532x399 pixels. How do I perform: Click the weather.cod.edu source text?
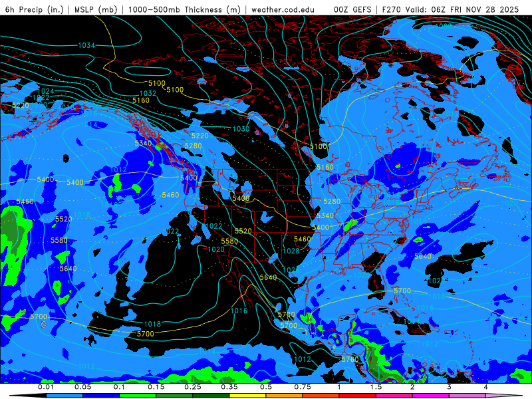click(283, 9)
